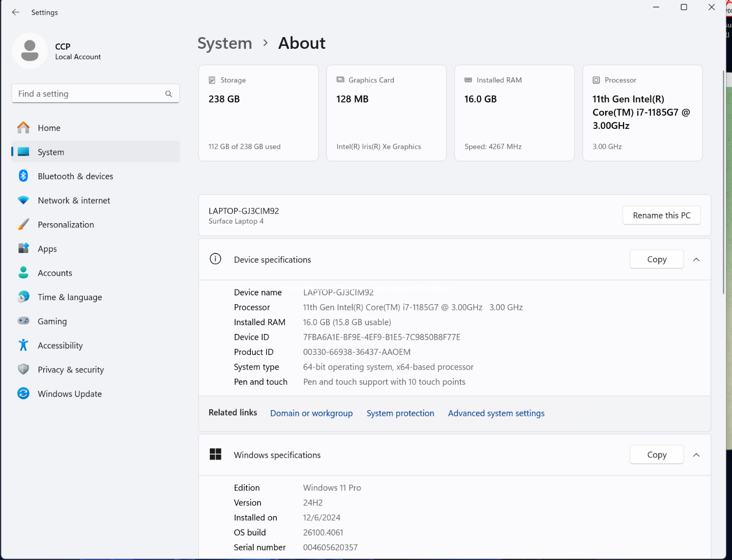732x560 pixels.
Task: Open the Apps settings category
Action: (x=96, y=249)
